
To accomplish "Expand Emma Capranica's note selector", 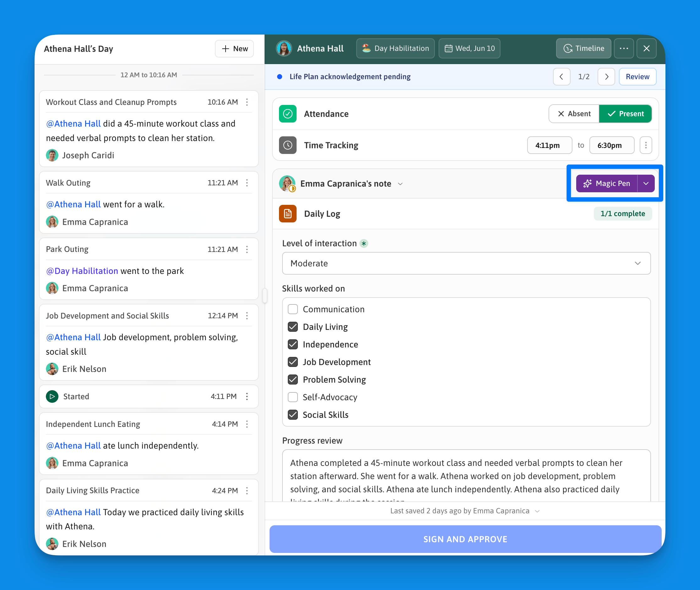I will pyautogui.click(x=400, y=184).
